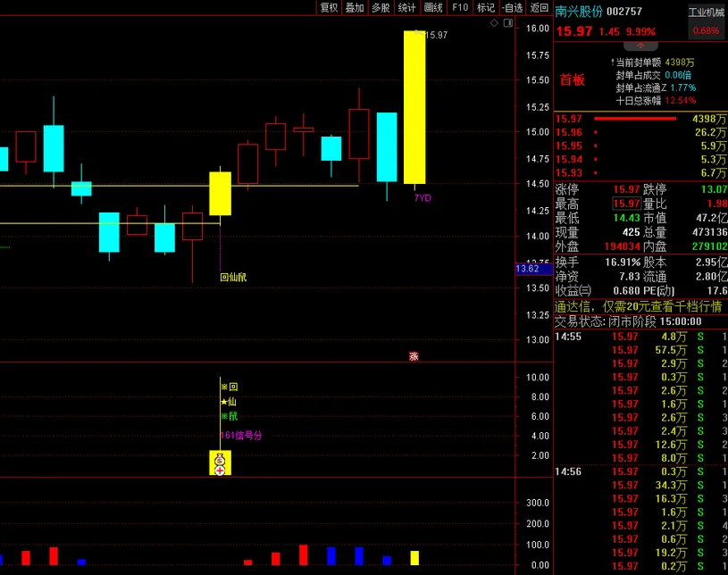Open the 自选 dropdown in the toolbar
Viewport: 728px width, 575px height.
click(512, 7)
